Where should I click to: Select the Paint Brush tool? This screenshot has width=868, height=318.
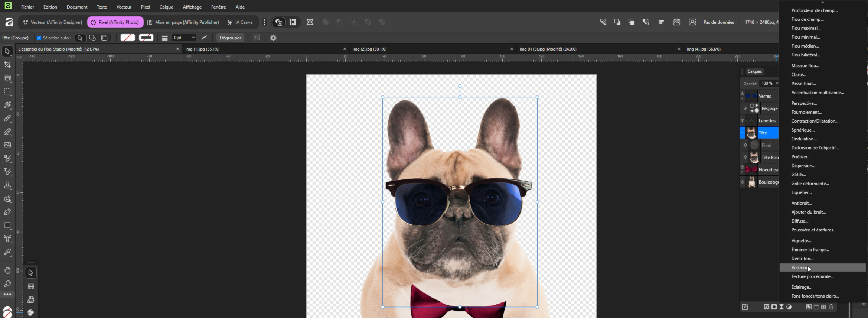[x=7, y=119]
